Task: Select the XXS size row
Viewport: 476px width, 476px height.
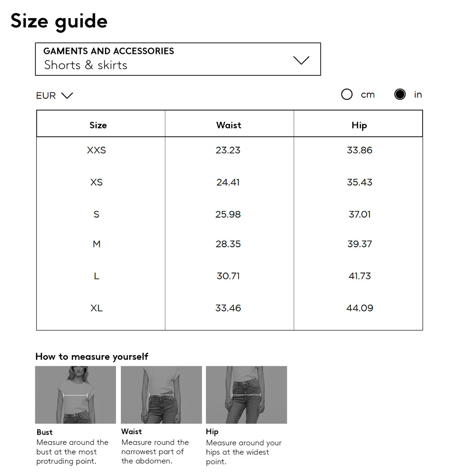Action: [230, 150]
